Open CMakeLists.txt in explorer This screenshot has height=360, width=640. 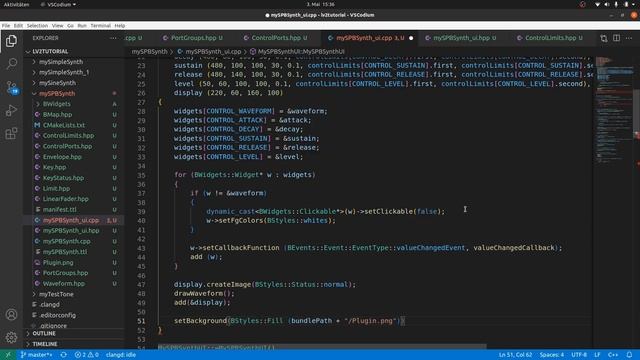coord(73,125)
